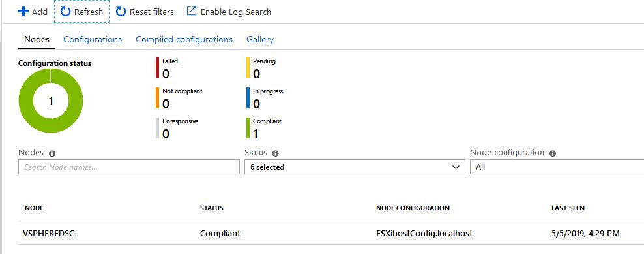Image resolution: width=644 pixels, height=254 pixels.
Task: Select the Nodes tab
Action: point(37,40)
